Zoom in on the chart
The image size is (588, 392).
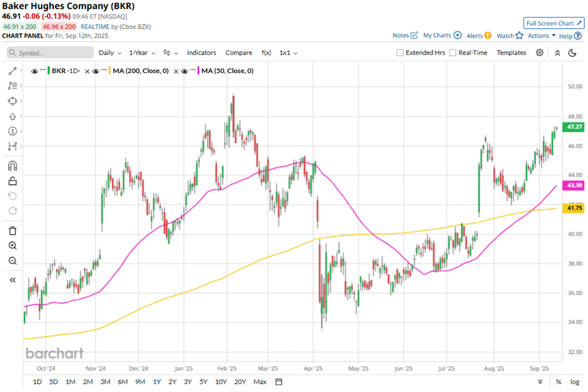(13, 246)
